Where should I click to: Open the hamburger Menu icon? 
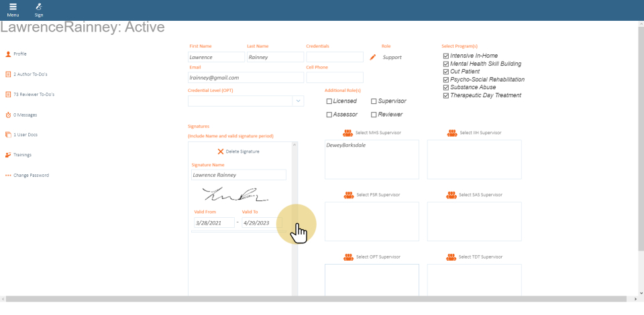(x=13, y=7)
